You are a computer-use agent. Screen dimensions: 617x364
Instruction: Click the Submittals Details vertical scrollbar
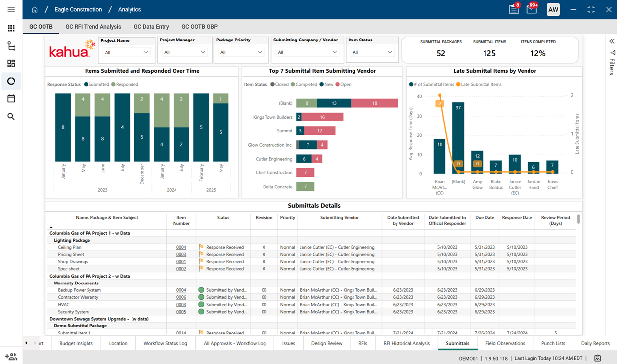click(578, 219)
